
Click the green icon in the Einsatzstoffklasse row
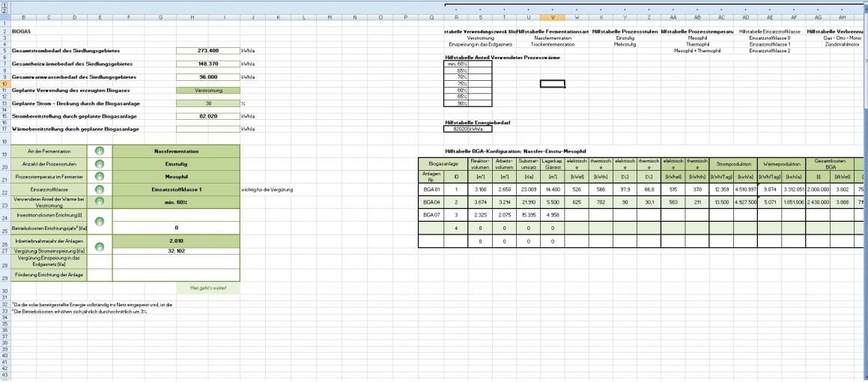pos(100,190)
